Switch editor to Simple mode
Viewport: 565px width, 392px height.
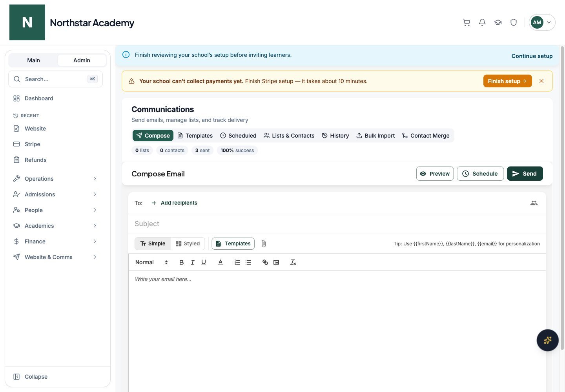(153, 243)
